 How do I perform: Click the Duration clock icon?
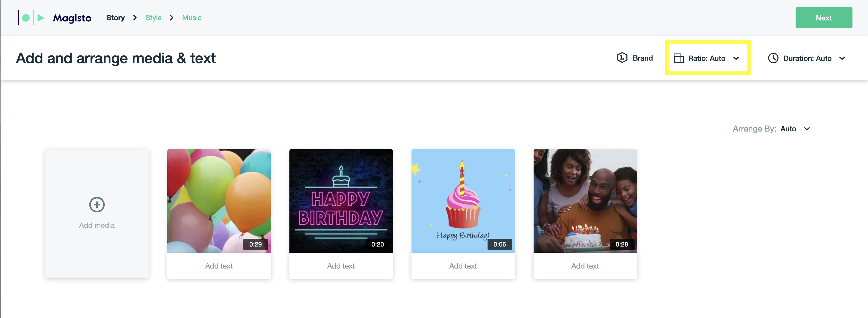[x=773, y=58]
